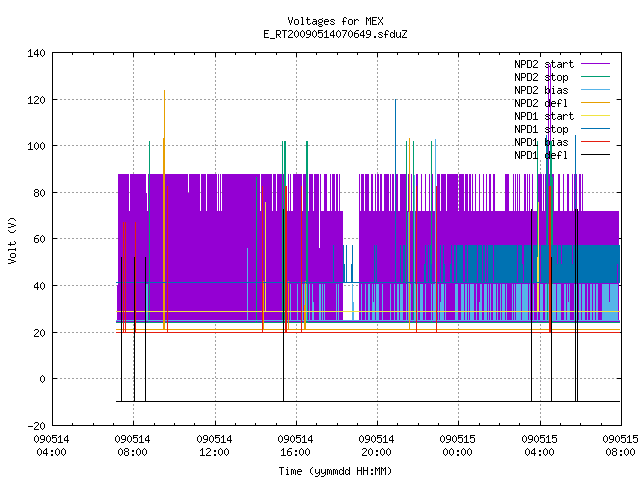Image resolution: width=640 pixels, height=480 pixels.
Task: Click the dark blue NPD1 stop legend line
Action: pyautogui.click(x=596, y=129)
